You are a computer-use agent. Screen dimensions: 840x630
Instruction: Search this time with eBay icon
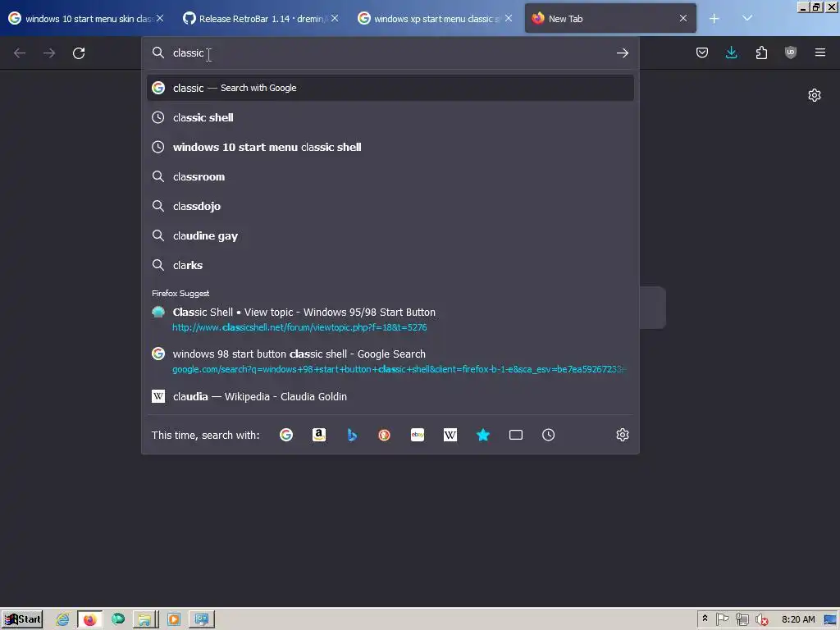click(418, 435)
